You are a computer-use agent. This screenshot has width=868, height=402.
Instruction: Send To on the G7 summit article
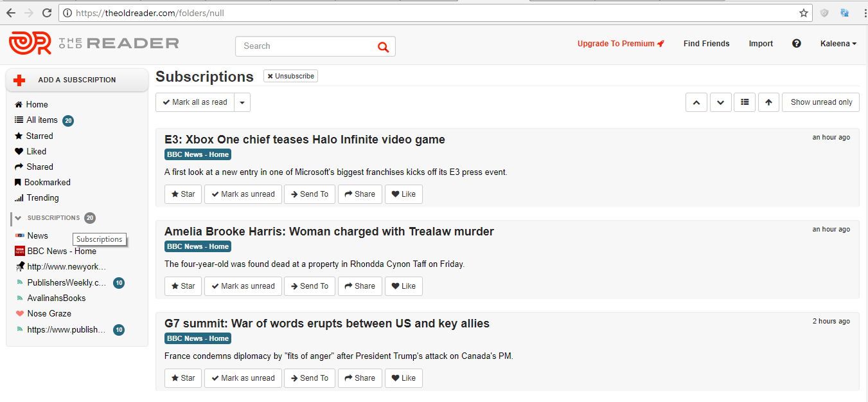[x=310, y=378]
